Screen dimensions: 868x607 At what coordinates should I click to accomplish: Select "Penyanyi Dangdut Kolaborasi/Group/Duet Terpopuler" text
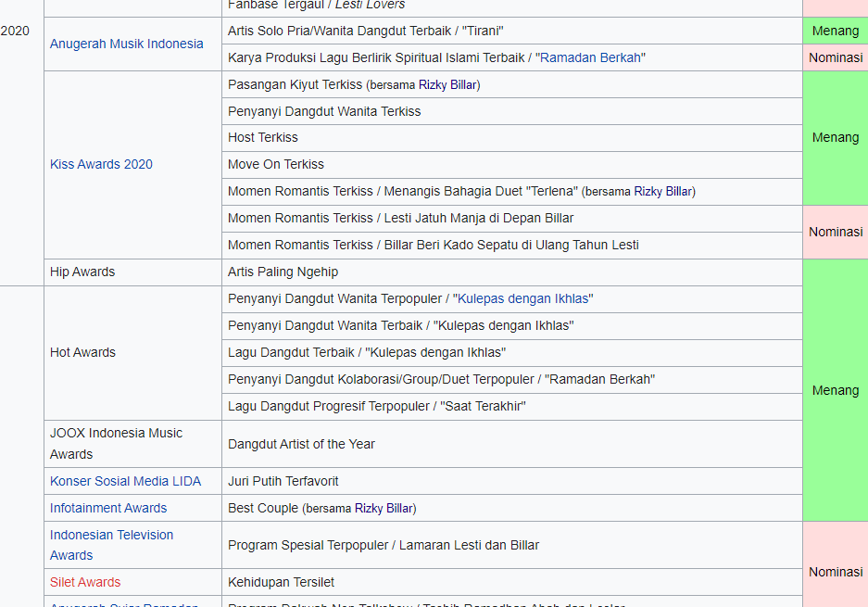click(x=381, y=379)
